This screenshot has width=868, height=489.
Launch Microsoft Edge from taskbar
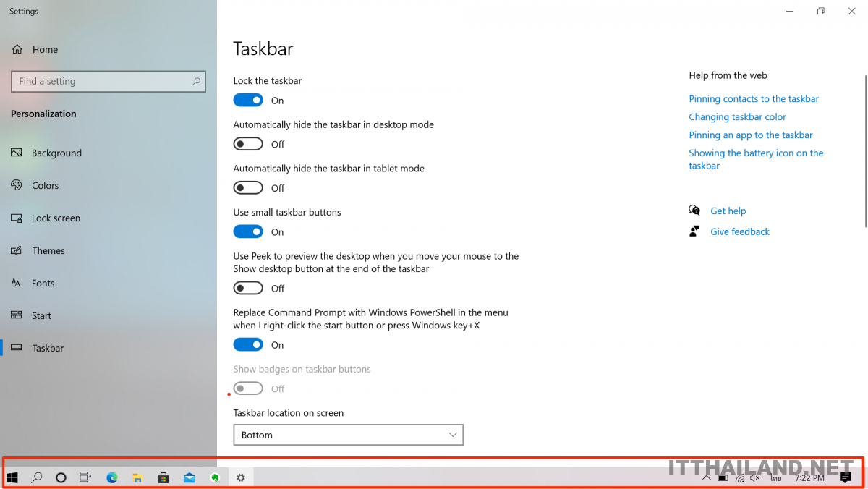coord(112,477)
